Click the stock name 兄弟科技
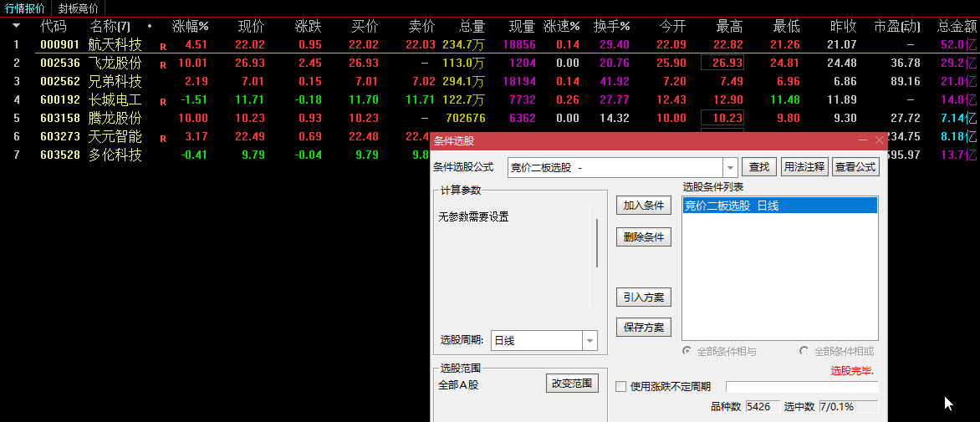This screenshot has width=980, height=422. 115,82
